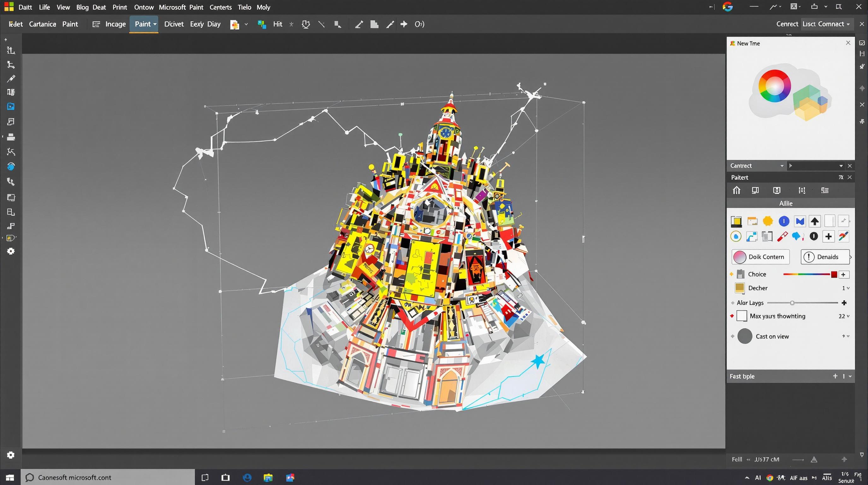The height and width of the screenshot is (485, 868).
Task: Toggle the Max yaurs thowhting checkbox
Action: pyautogui.click(x=742, y=316)
